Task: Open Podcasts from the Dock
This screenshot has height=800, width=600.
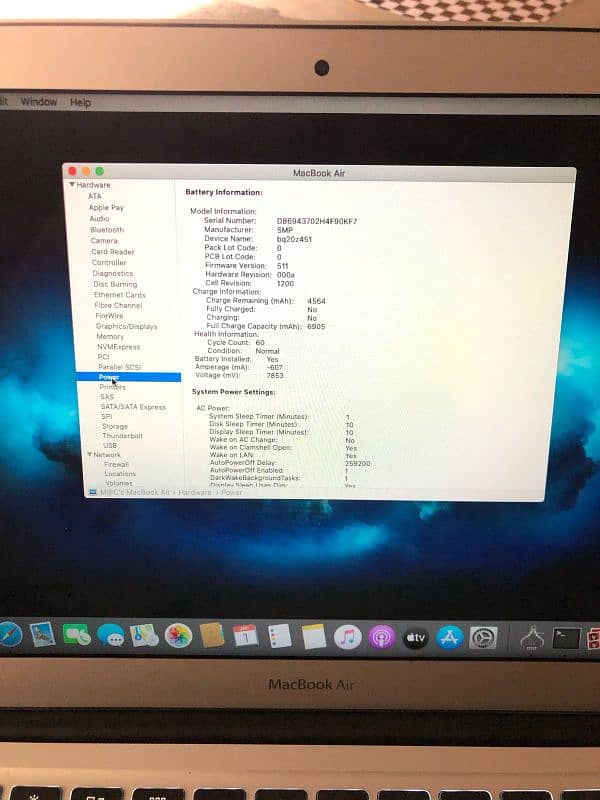Action: click(382, 637)
